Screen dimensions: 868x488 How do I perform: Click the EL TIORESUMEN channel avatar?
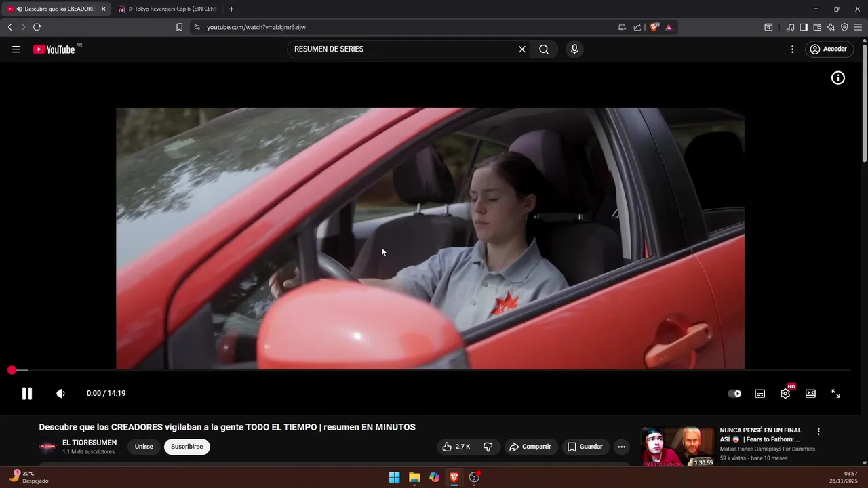[x=47, y=447]
